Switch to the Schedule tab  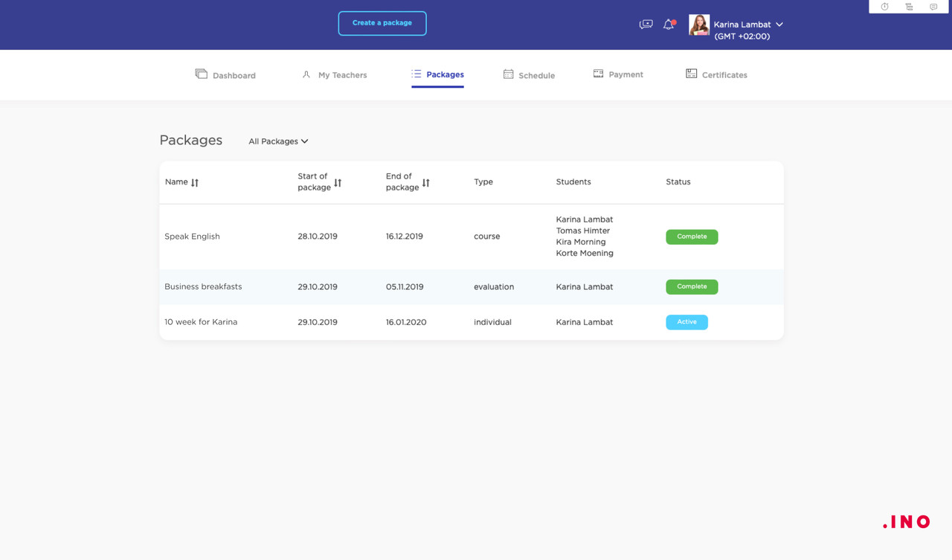(529, 74)
